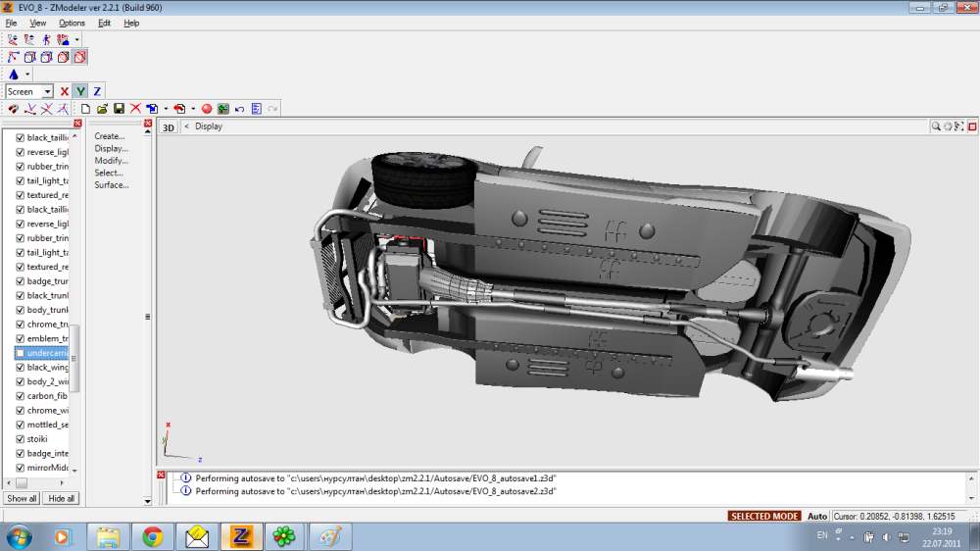Click the Display label in viewport header
This screenshot has width=980, height=551.
coord(209,126)
